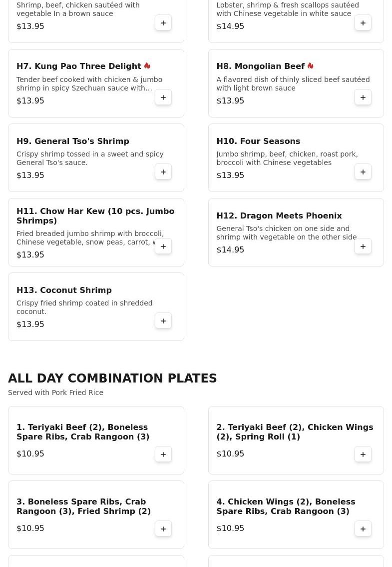This screenshot has width=392, height=567.
Task: Add H13 Coconut Shrimp to order
Action: (163, 321)
